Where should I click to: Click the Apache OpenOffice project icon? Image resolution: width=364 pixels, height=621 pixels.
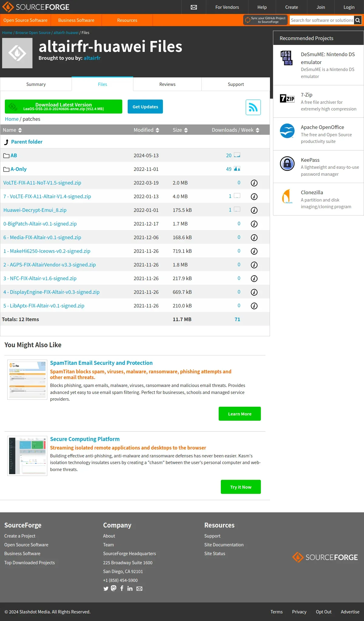[x=287, y=131]
